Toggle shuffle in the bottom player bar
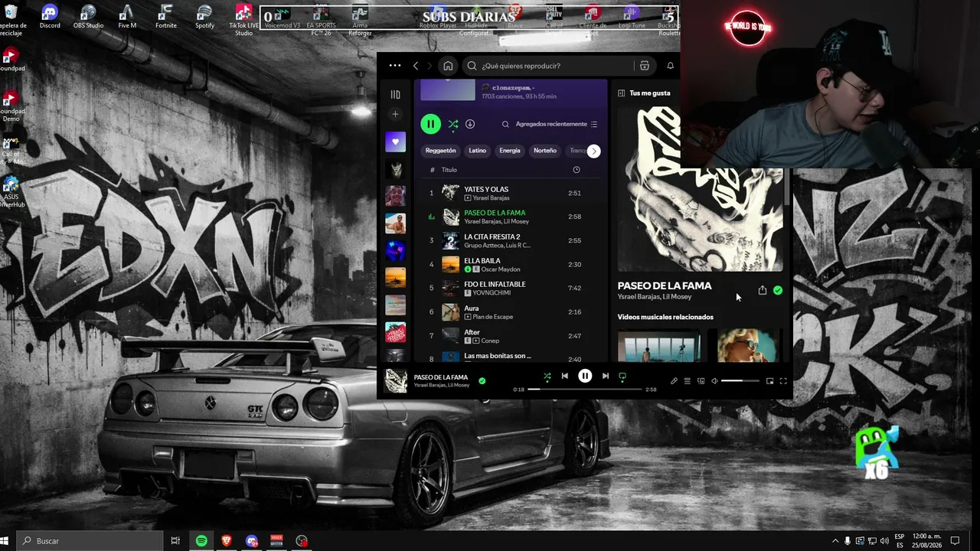Viewport: 980px width, 551px height. [547, 377]
